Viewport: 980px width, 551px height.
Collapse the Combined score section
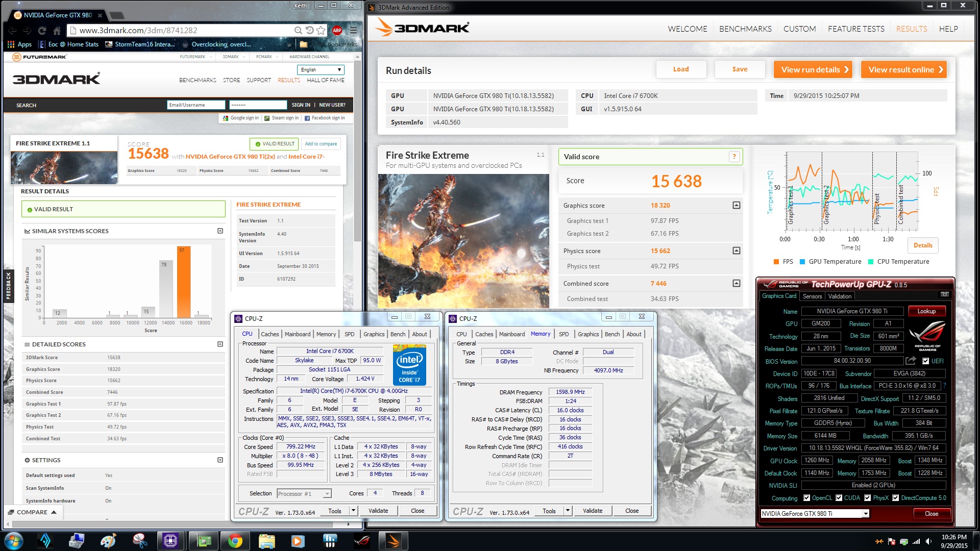[x=736, y=283]
